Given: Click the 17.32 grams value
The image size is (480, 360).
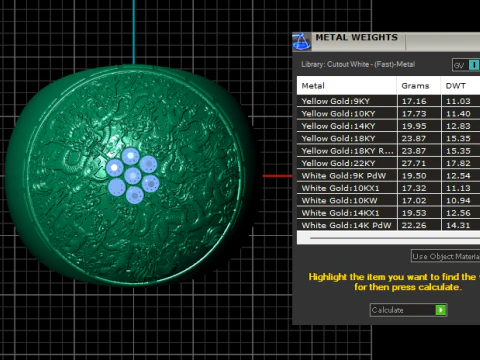Looking at the screenshot, I should click(414, 188).
